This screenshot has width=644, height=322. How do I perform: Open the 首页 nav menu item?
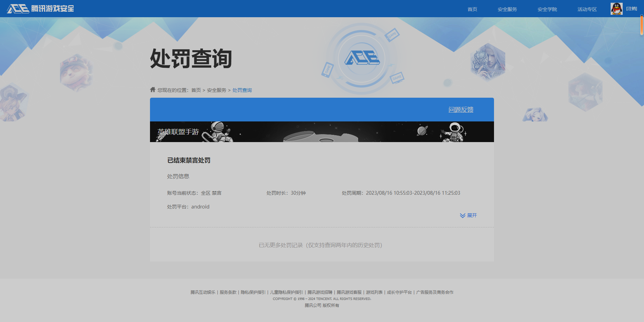(x=472, y=9)
